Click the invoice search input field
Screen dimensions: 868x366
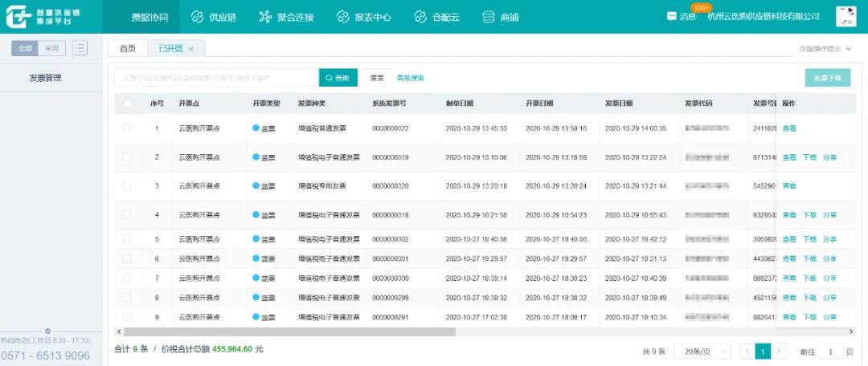pos(215,78)
